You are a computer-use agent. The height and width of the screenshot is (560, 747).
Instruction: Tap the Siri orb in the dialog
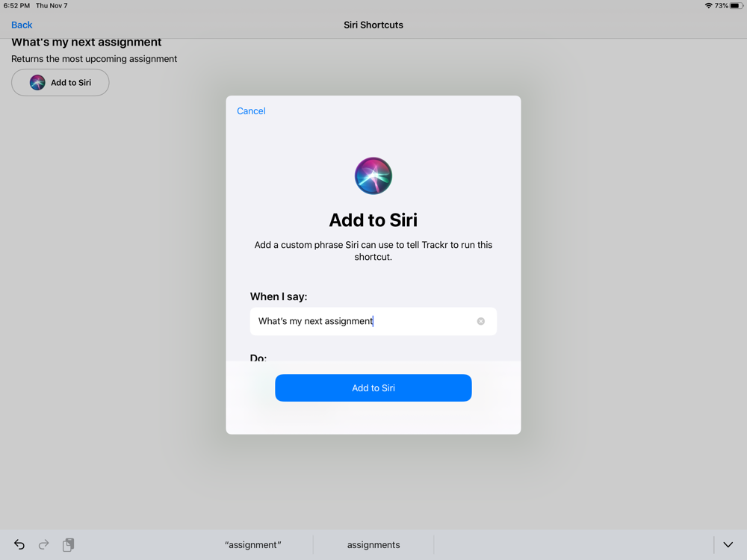pos(373,175)
